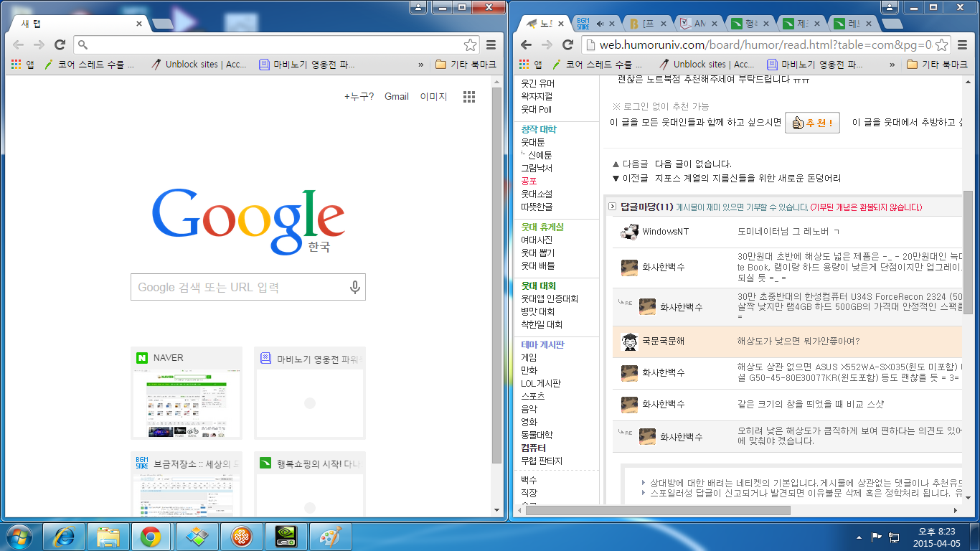The image size is (980, 551).
Task: Click the NAVER most-visited thumbnail
Action: click(187, 393)
